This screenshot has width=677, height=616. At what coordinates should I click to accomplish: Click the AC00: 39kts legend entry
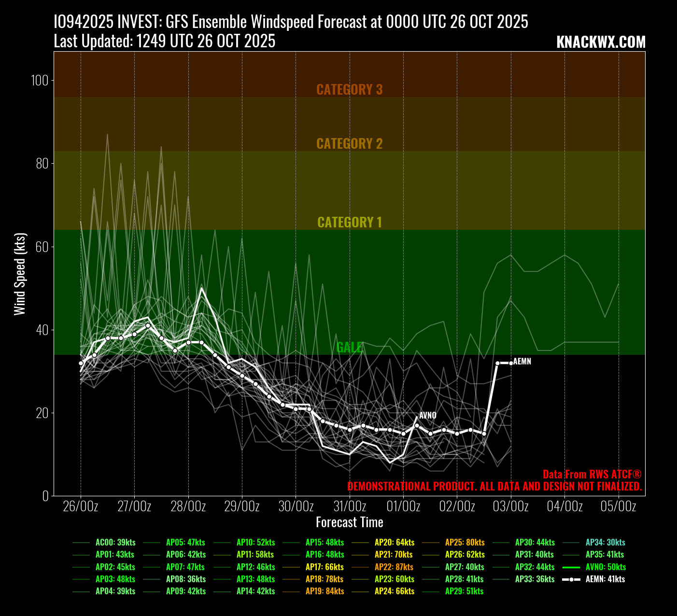[115, 542]
